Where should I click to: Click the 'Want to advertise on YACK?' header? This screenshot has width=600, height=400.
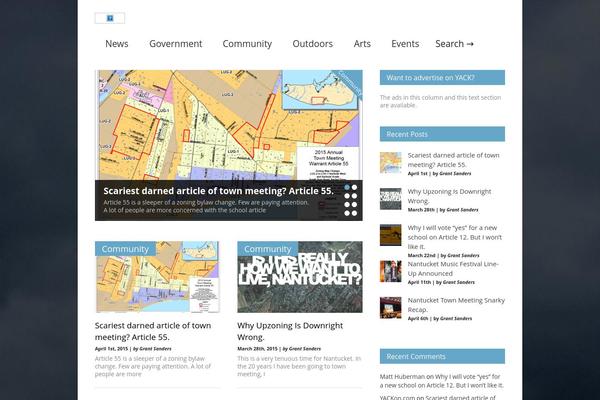pyautogui.click(x=442, y=78)
